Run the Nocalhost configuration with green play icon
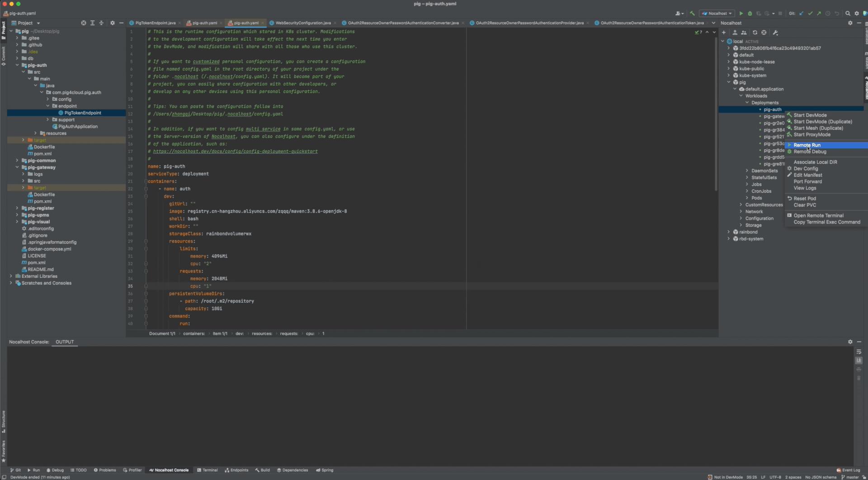Image resolution: width=868 pixels, height=480 pixels. (741, 13)
